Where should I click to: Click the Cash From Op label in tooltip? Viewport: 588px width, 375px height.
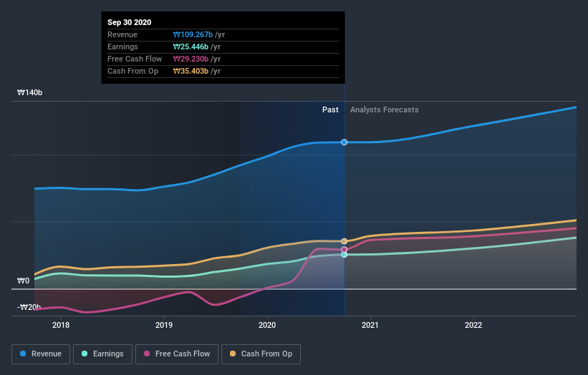[x=132, y=71]
